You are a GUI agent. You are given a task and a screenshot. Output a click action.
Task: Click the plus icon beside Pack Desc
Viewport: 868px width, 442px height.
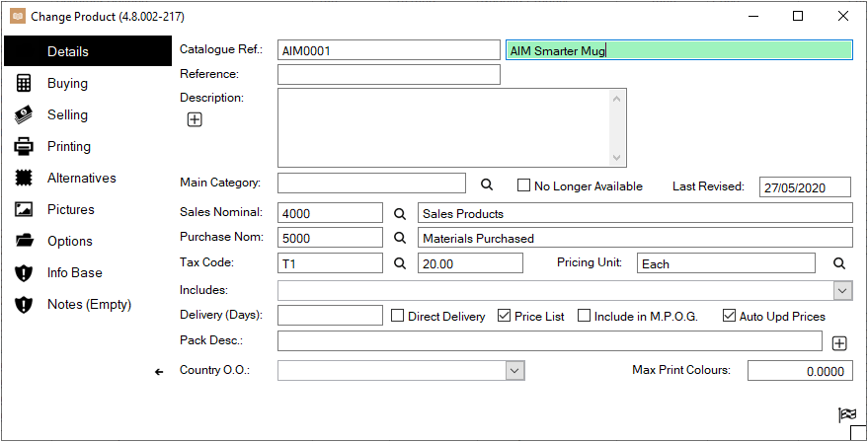tap(839, 343)
